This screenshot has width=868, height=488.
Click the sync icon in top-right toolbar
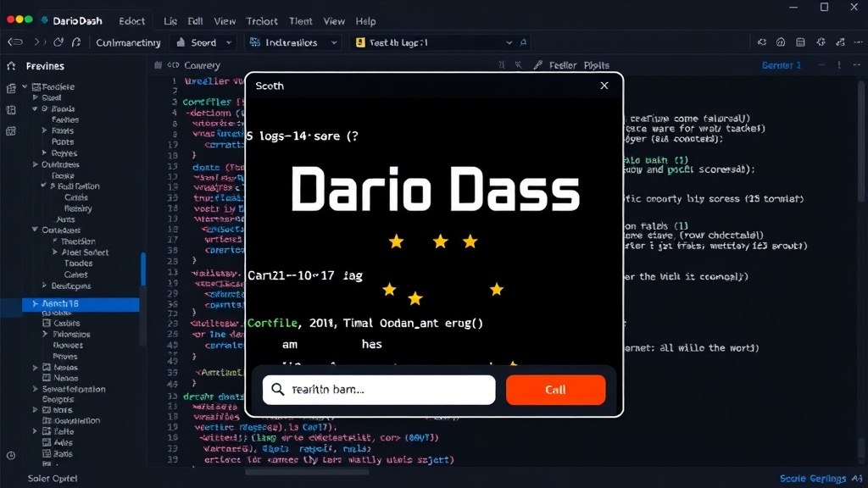[762, 42]
